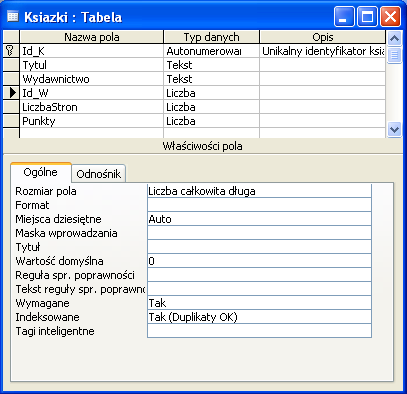Open the Tekst data type for Wydawnictwo
Screen dimensions: 407x394
pyautogui.click(x=211, y=79)
